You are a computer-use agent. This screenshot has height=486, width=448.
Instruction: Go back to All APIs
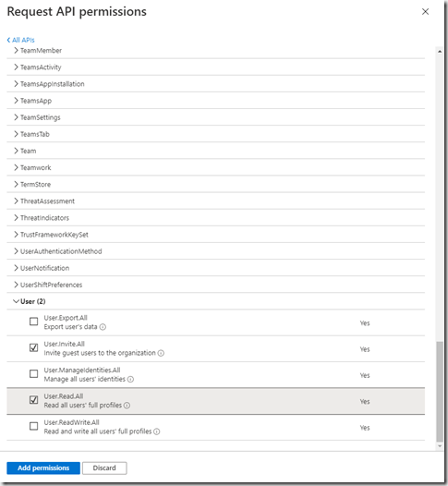click(x=20, y=40)
